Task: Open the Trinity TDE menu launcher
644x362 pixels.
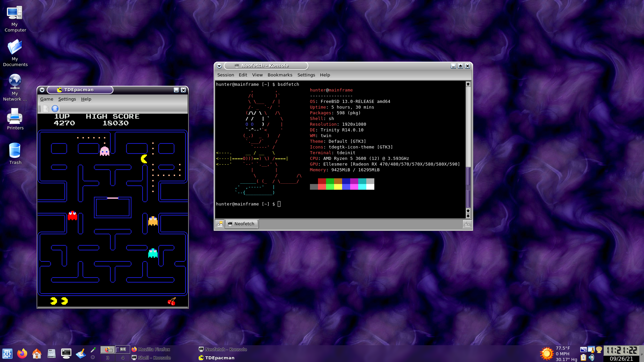Action: [7, 354]
